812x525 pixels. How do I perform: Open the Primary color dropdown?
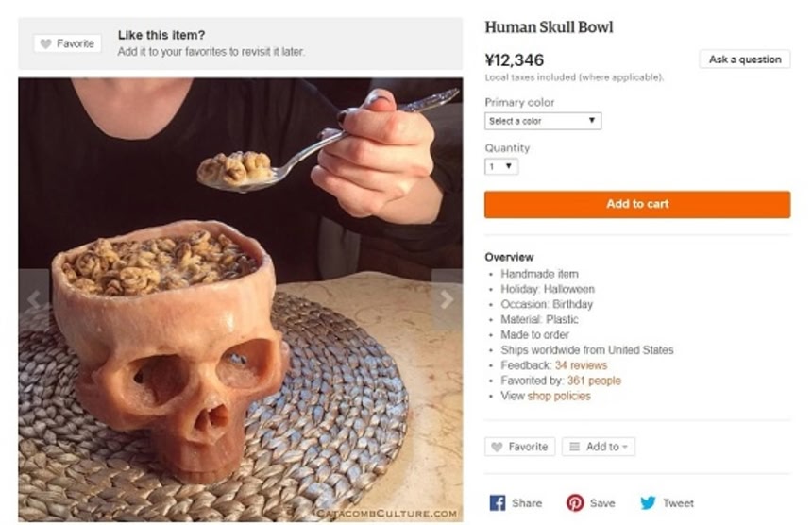coord(543,121)
